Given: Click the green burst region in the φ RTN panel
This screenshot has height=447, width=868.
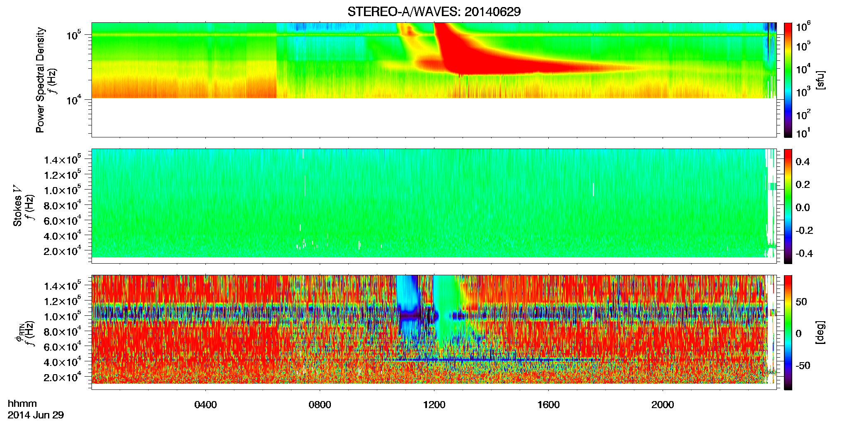Looking at the screenshot, I should (x=446, y=310).
